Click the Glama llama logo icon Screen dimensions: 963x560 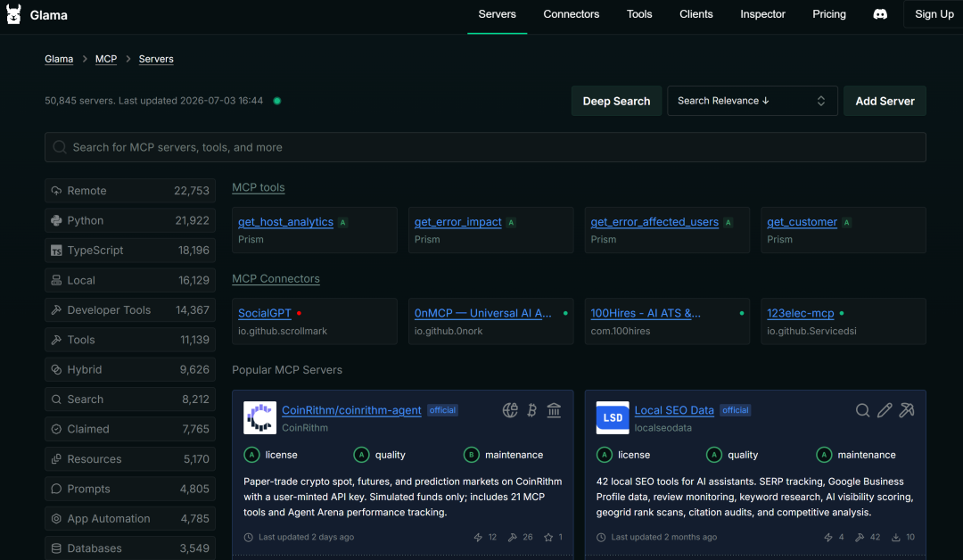[13, 14]
